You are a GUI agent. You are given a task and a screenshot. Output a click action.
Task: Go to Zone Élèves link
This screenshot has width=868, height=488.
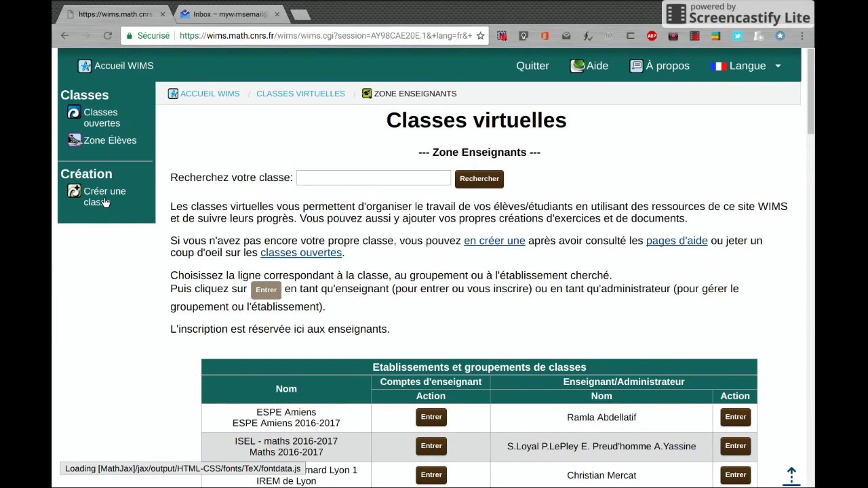pos(110,140)
